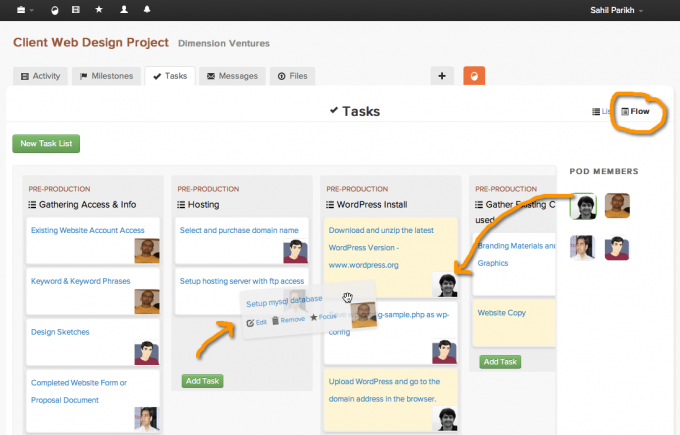Click Edit on the Setup mysql database card
680x435 pixels.
point(257,323)
